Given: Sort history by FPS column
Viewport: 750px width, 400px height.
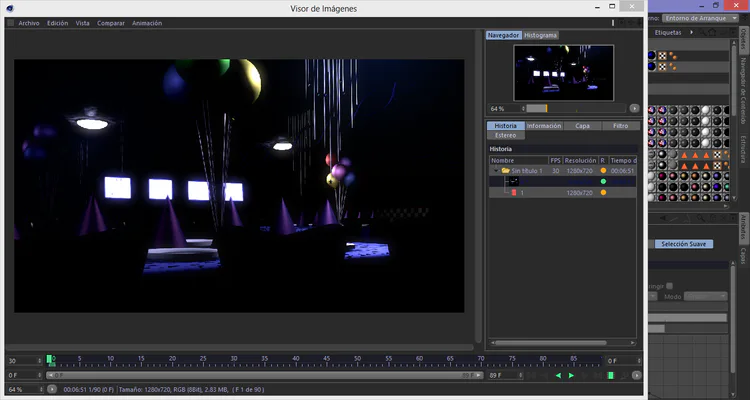Looking at the screenshot, I should pos(555,160).
